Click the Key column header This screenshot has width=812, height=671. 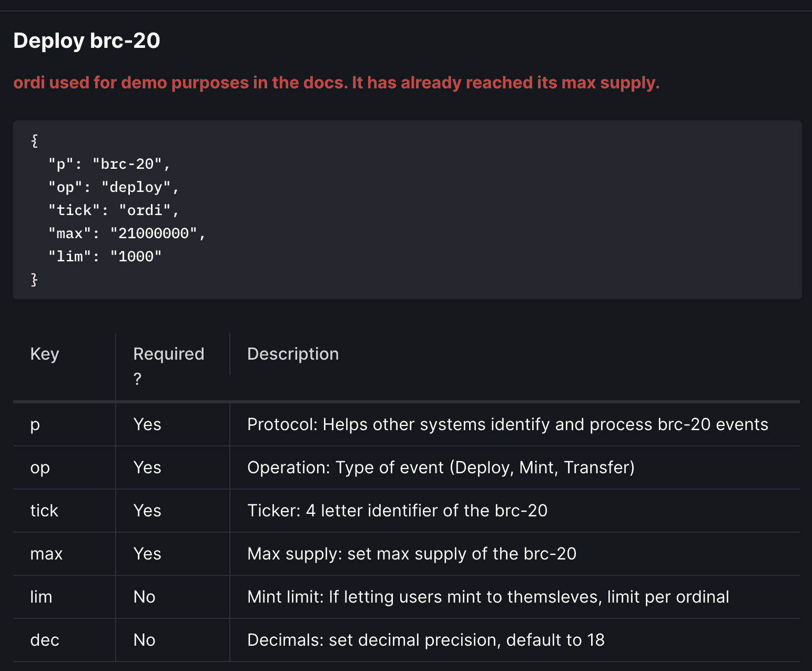tap(45, 354)
